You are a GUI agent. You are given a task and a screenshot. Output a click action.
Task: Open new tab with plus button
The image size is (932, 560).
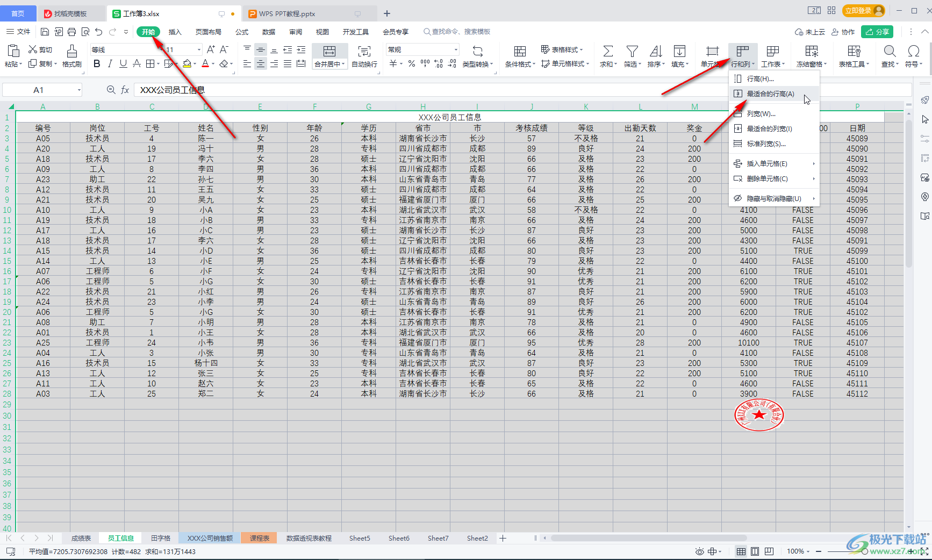(x=387, y=13)
